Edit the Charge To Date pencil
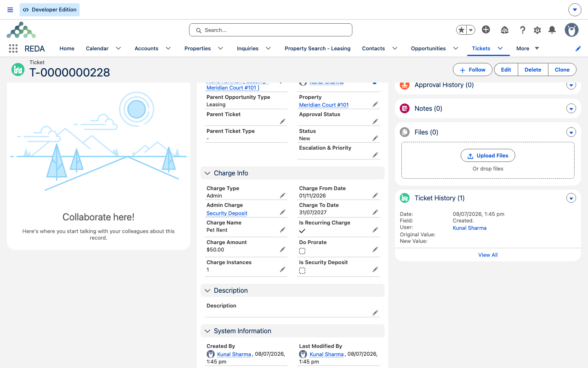588x368 pixels. (375, 212)
